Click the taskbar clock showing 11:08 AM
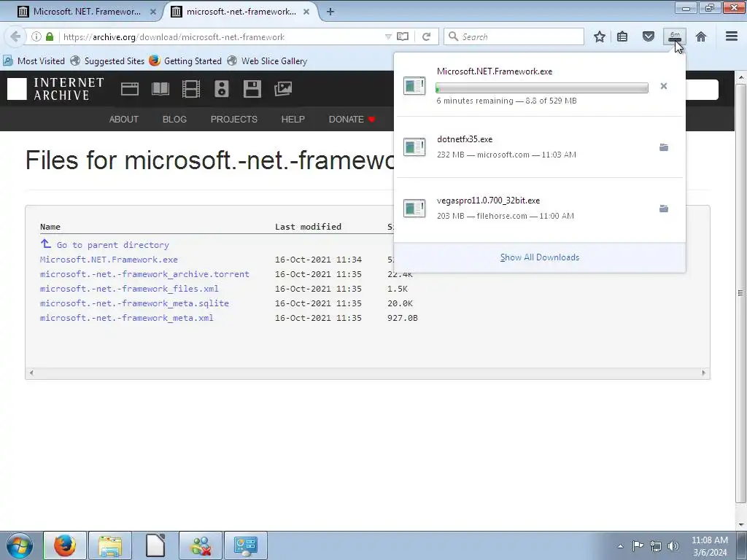Image resolution: width=747 pixels, height=560 pixels. [x=710, y=546]
